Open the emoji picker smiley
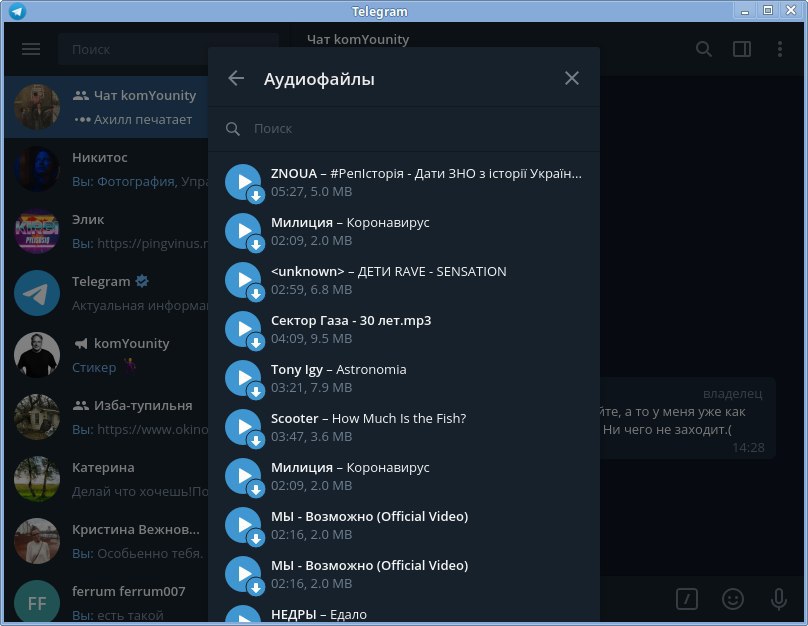The height and width of the screenshot is (626, 808). pos(733,599)
